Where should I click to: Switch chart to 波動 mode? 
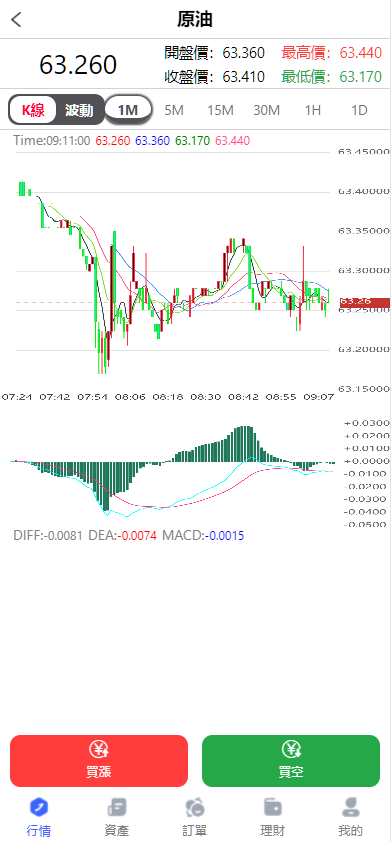[x=79, y=110]
